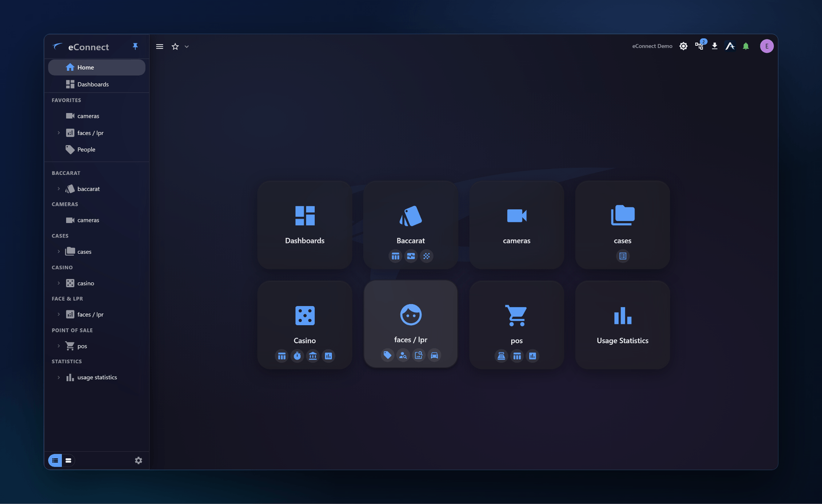Select Home in the sidebar
822x504 pixels.
click(x=97, y=67)
